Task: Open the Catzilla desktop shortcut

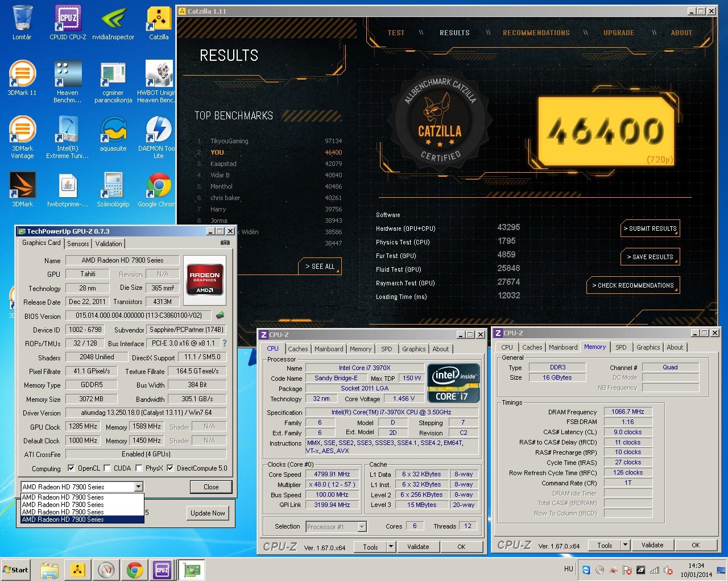Action: tap(159, 23)
